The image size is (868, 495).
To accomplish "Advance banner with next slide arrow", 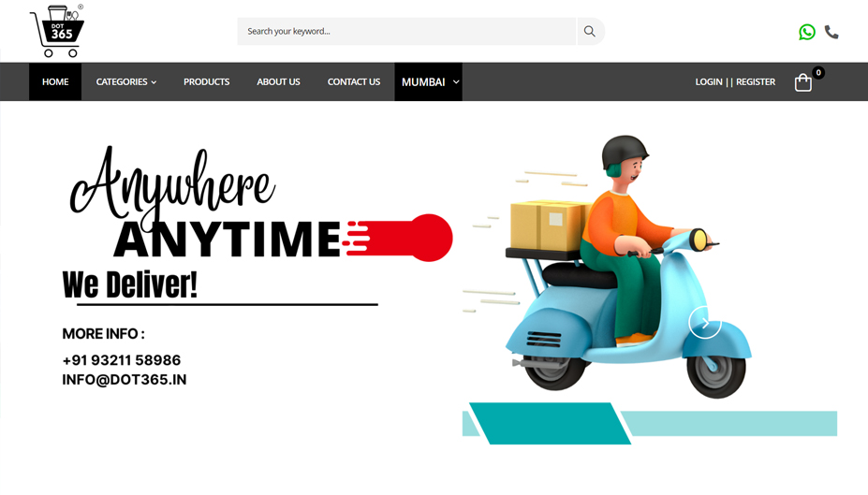I will 705,323.
